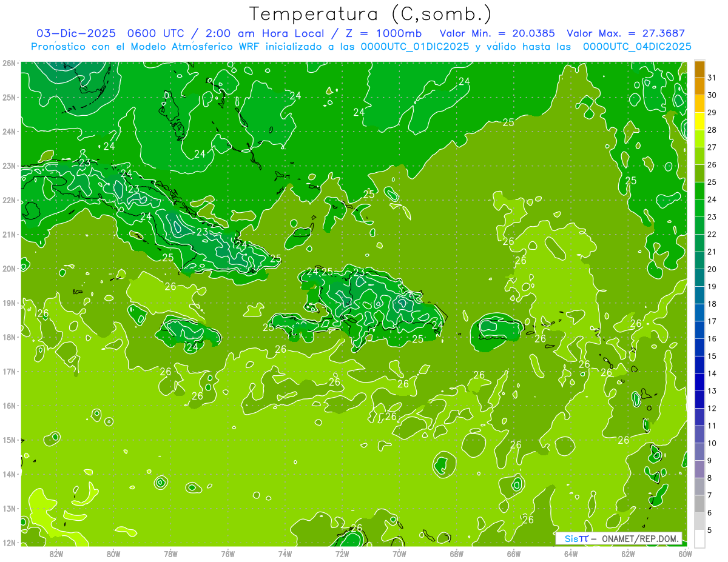Pick the yellow swatch between 28 and 29
Image resolution: width=728 pixels, height=562 pixels.
click(699, 121)
